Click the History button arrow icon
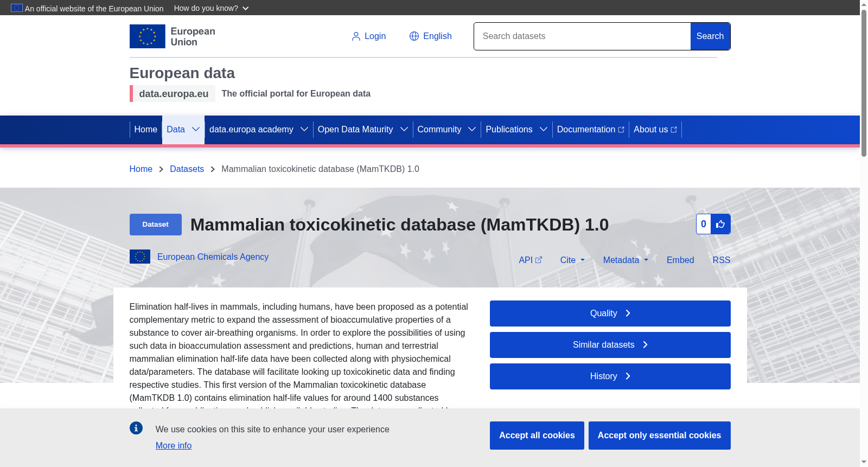The width and height of the screenshot is (868, 467). click(628, 376)
